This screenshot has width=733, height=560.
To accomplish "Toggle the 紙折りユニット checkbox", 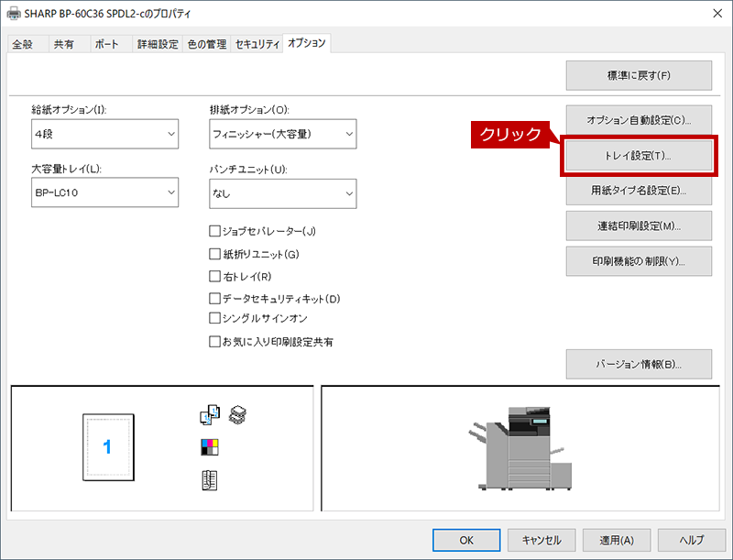I will point(215,254).
